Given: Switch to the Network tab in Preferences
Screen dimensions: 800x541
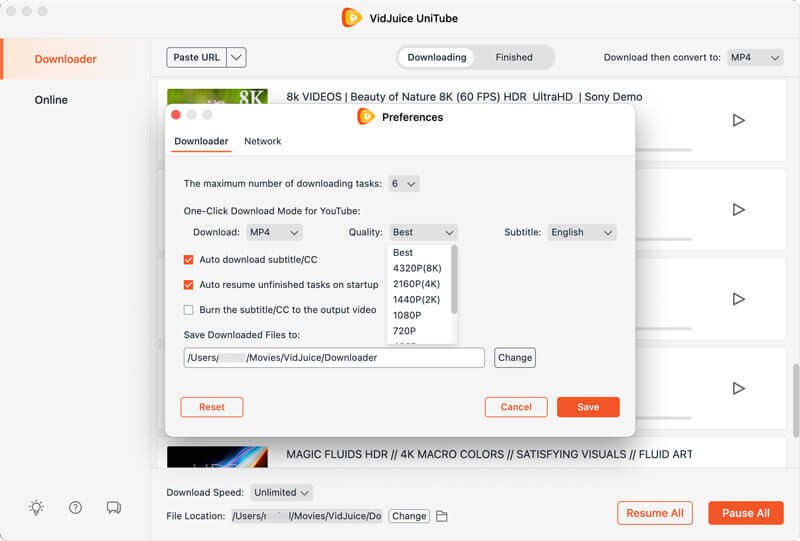Looking at the screenshot, I should 263,141.
